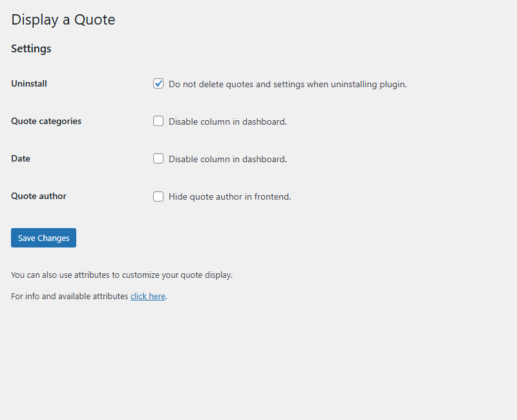The image size is (517, 420).
Task: Select the Settings section heading
Action: pyautogui.click(x=31, y=48)
